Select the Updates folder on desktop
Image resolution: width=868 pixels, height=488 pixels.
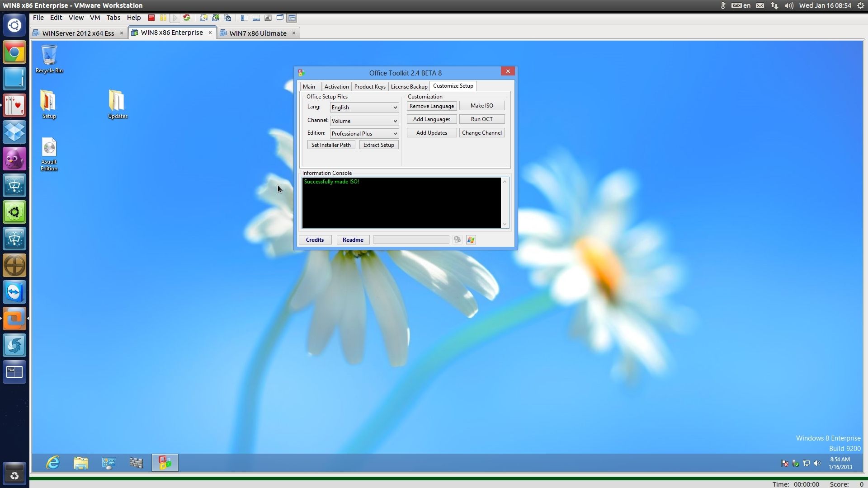(x=118, y=104)
